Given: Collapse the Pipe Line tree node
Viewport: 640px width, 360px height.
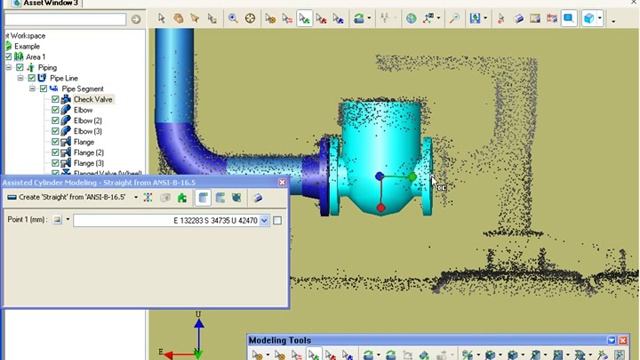Looking at the screenshot, I should [20, 78].
